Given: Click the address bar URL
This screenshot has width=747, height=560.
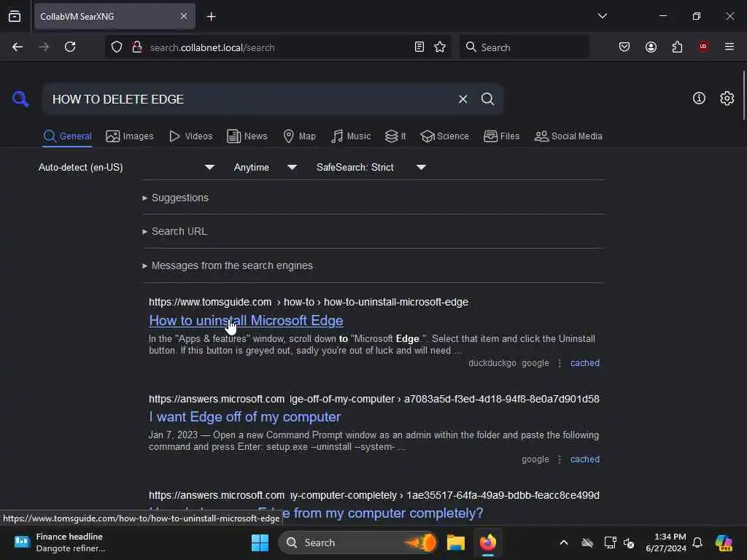Looking at the screenshot, I should [212, 47].
